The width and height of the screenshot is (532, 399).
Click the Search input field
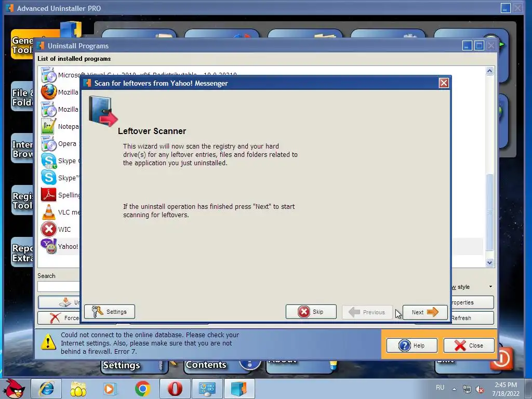tap(58, 287)
